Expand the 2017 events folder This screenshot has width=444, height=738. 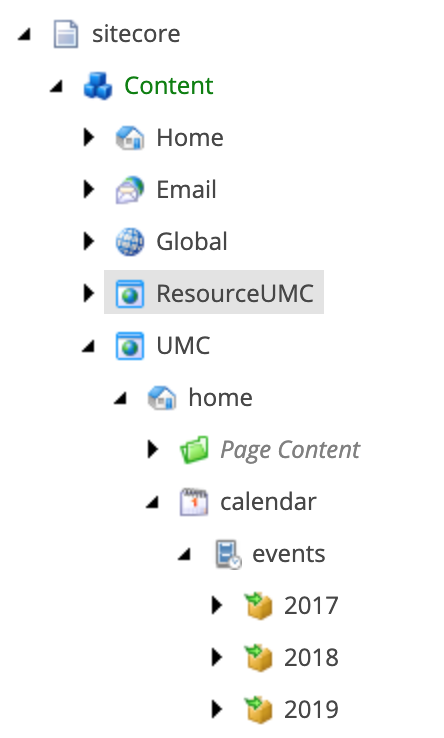(x=217, y=605)
